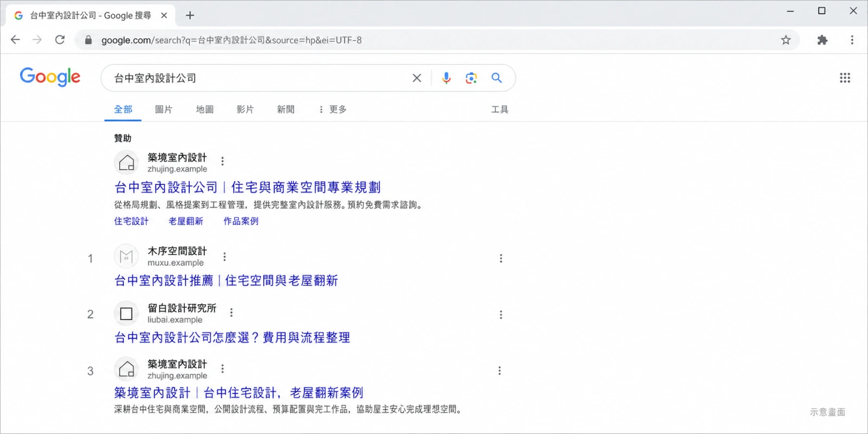Click liubai.example site address
The image size is (868, 434).
[175, 320]
